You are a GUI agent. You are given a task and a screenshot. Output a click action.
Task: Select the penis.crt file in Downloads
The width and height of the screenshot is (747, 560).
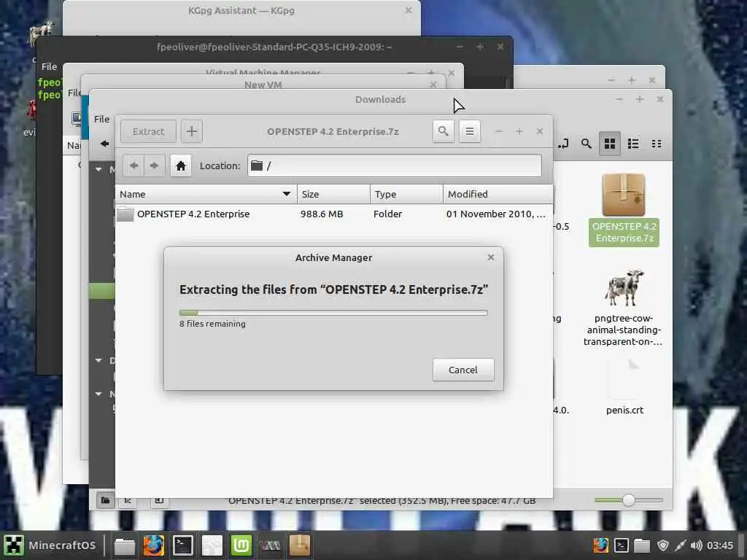pyautogui.click(x=624, y=386)
